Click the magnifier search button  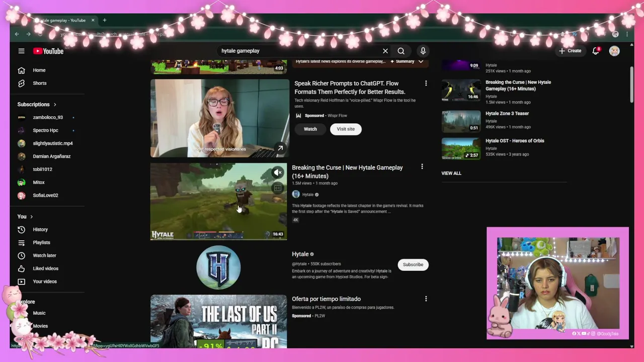coord(401,51)
